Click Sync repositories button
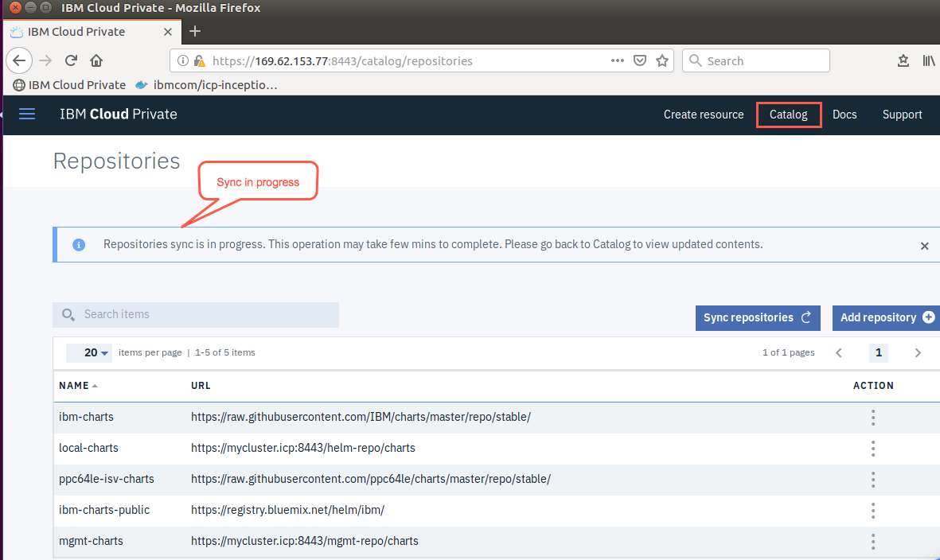This screenshot has height=560, width=940. pyautogui.click(x=757, y=317)
